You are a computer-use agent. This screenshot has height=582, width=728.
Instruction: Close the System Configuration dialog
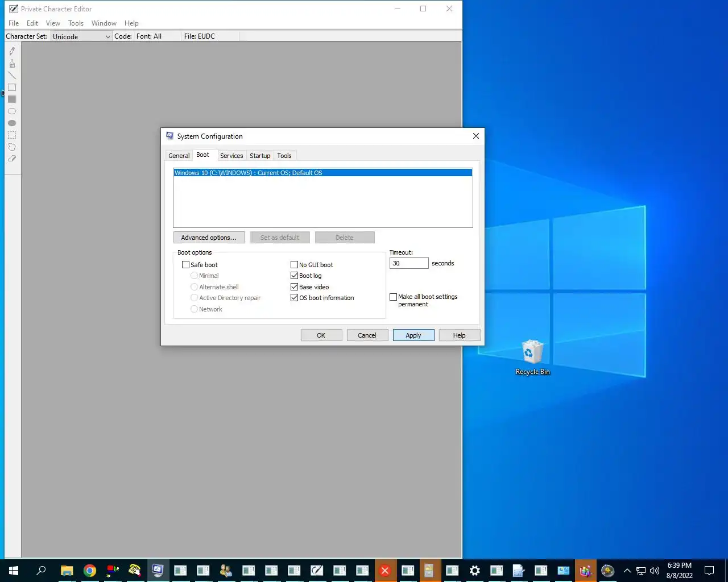pos(476,136)
